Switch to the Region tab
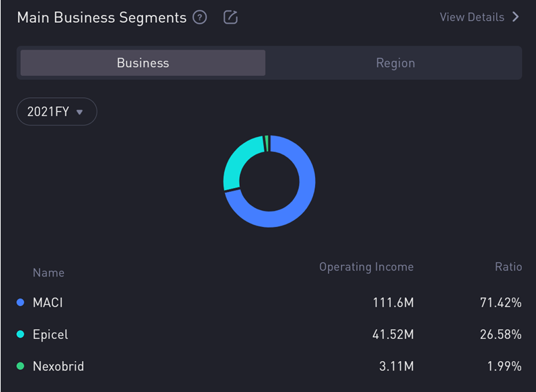 pyautogui.click(x=395, y=63)
